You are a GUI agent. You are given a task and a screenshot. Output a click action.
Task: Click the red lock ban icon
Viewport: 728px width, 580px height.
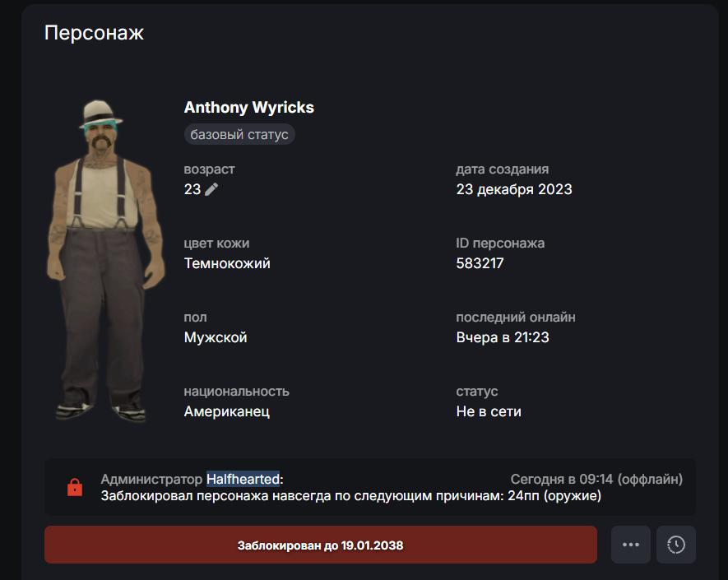coord(75,488)
